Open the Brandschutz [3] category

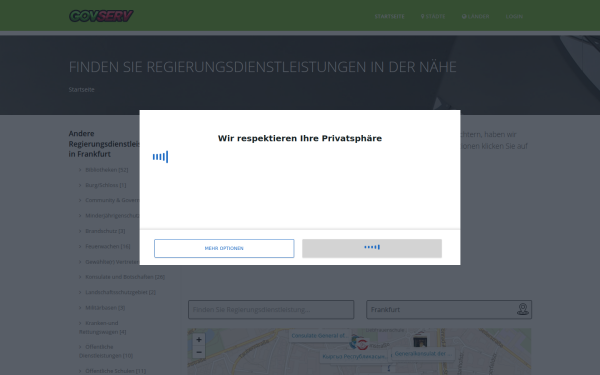click(x=105, y=231)
